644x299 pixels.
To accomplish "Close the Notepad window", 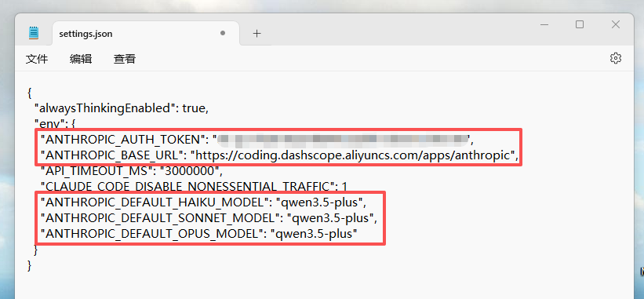I will pyautogui.click(x=615, y=24).
